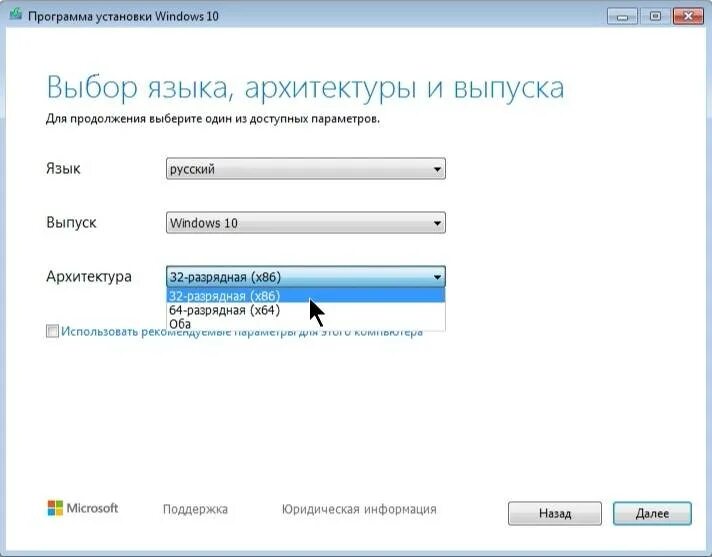
Task: Open the Поддержка link
Action: click(195, 509)
